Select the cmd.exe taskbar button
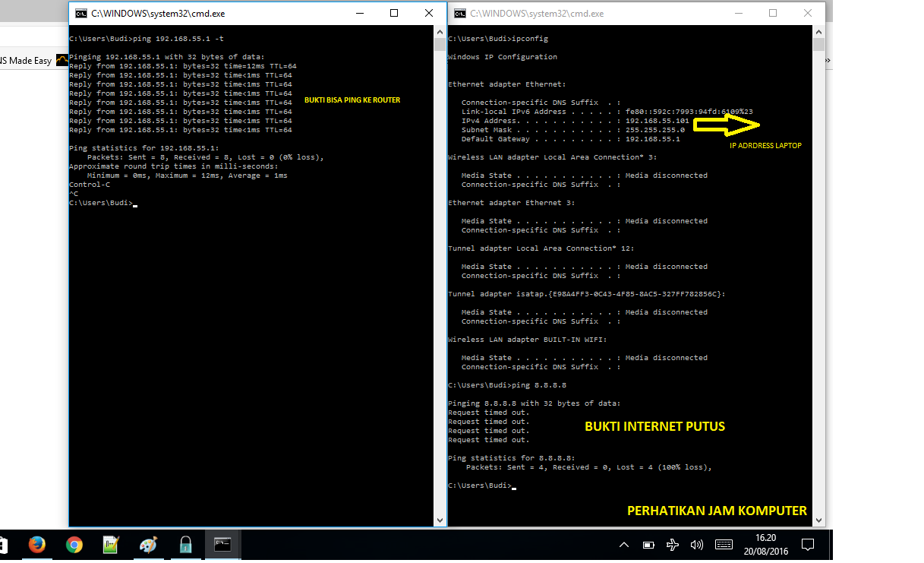Screen dimensions: 924x563 tap(222, 545)
